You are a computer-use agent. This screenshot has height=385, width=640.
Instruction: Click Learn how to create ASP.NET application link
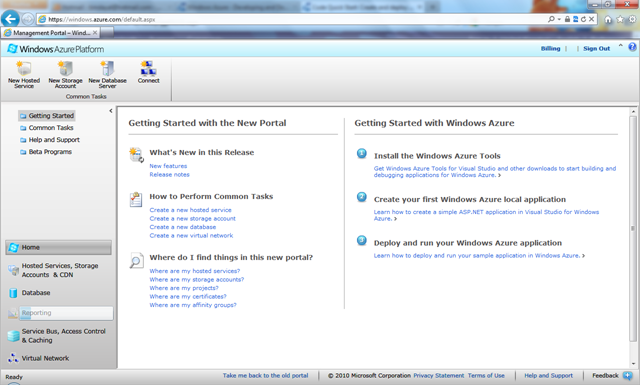tap(486, 215)
